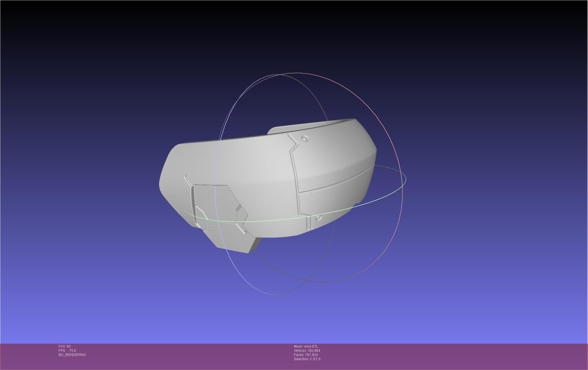Click the Mesh: visor.STL label
This screenshot has width=588, height=370.
[x=306, y=346]
